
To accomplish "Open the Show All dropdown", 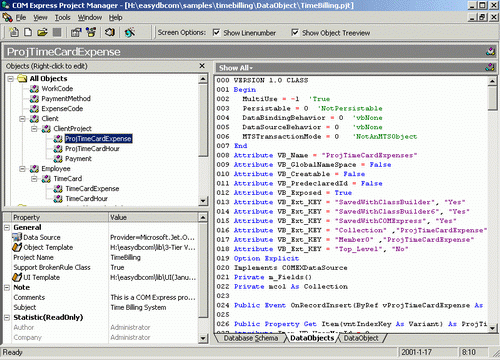I will coord(236,68).
